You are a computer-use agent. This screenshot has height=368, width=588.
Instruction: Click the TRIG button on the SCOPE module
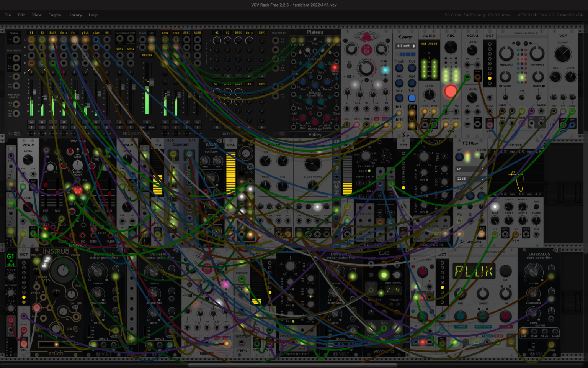coord(536,207)
